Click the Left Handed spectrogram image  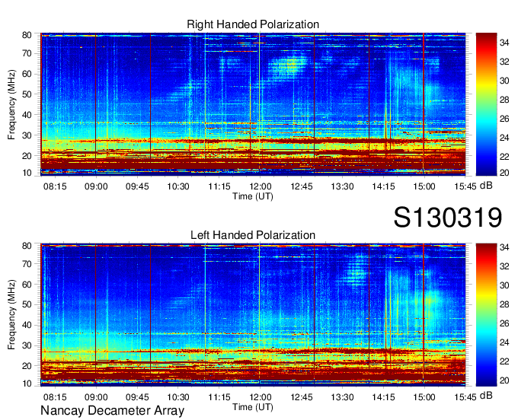253,315
